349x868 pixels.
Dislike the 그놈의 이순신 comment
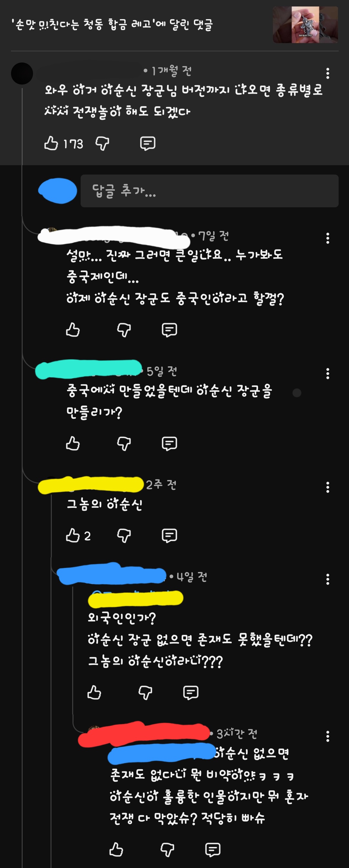point(124,536)
